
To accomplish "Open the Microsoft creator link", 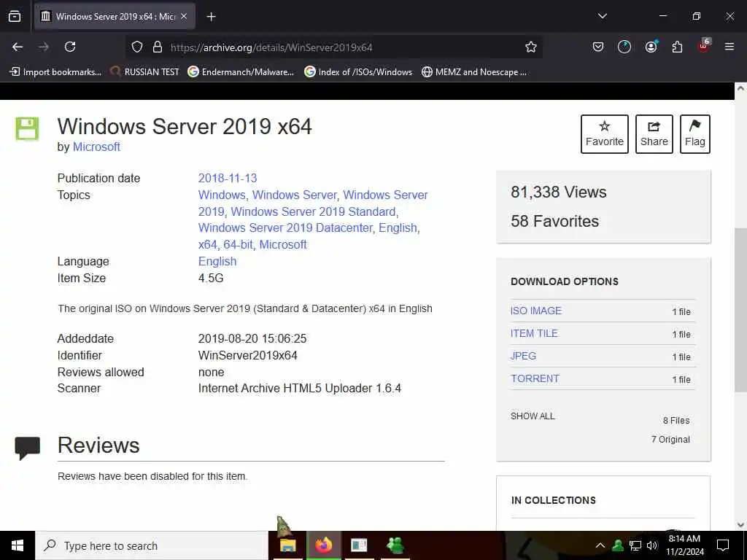I will (x=96, y=147).
